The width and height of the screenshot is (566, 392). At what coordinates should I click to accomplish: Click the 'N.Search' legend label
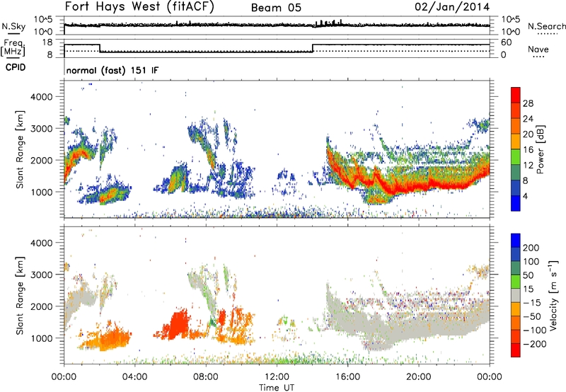(546, 26)
